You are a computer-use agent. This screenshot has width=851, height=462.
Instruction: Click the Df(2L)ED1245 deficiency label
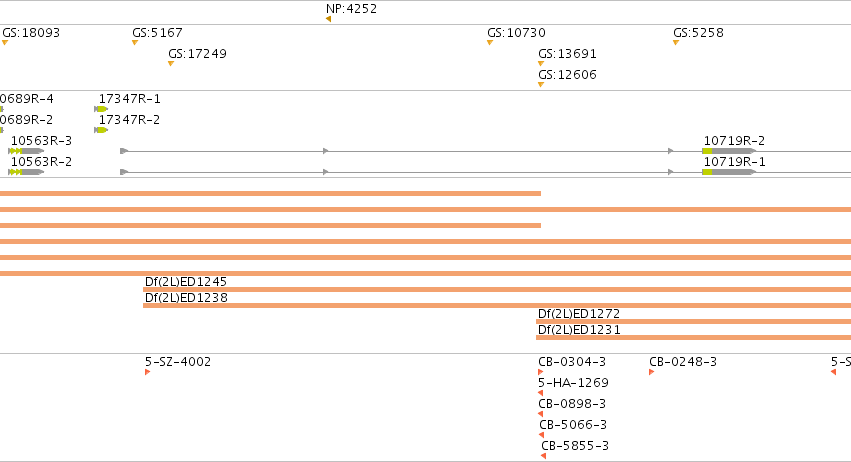pos(186,282)
